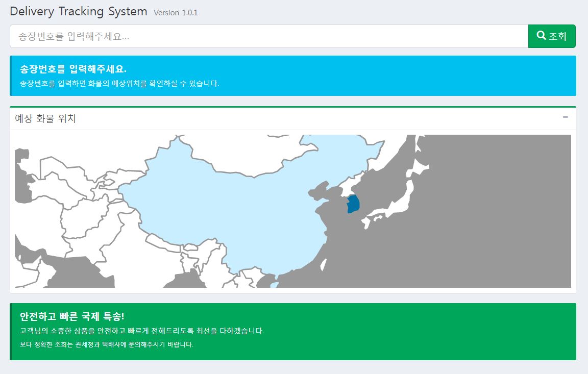The width and height of the screenshot is (588, 374).
Task: Click the 안전하고 빠른 국제 특송! heading
Action: pos(72,316)
